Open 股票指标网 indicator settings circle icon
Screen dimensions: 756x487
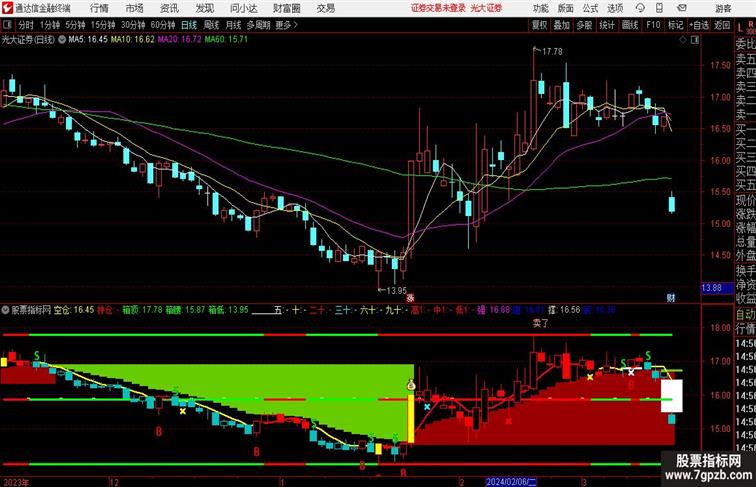click(5, 310)
